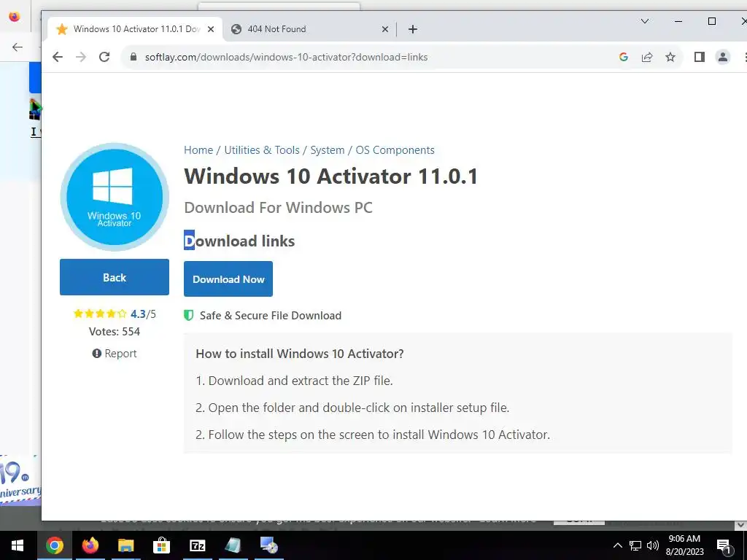The width and height of the screenshot is (747, 560).
Task: Go to the Home breadcrumb link
Action: (x=198, y=150)
